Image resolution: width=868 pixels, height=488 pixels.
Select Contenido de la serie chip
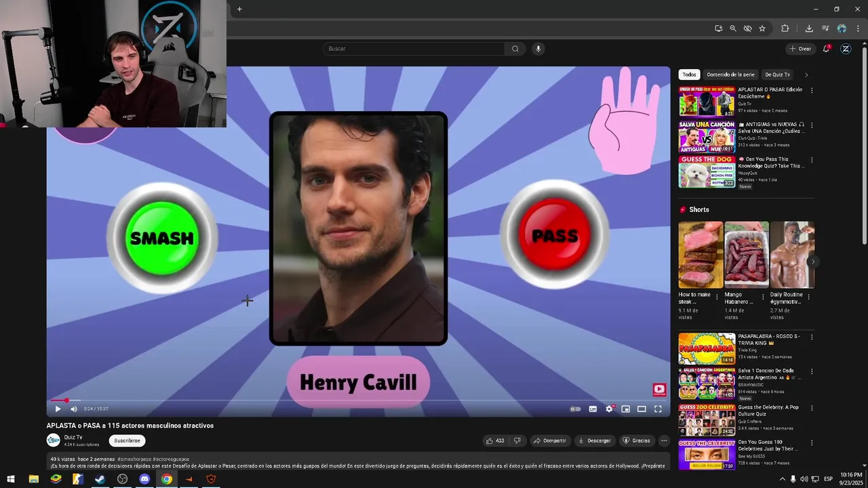(x=730, y=75)
